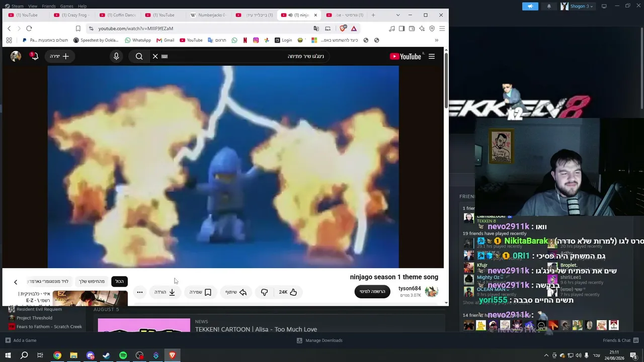
Task: Open the YouTube Create (יצירה) button
Action: pyautogui.click(x=59, y=56)
